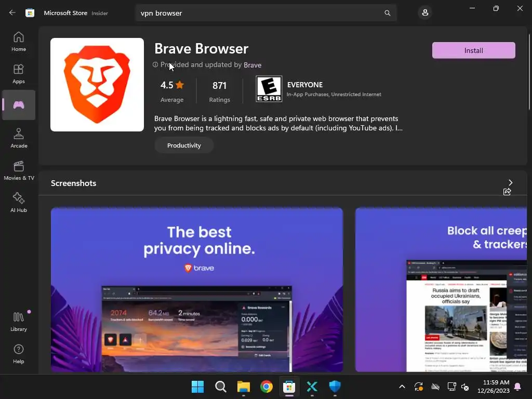Open 'The best privacy online' screenshot
The image size is (532, 399).
[197, 290]
